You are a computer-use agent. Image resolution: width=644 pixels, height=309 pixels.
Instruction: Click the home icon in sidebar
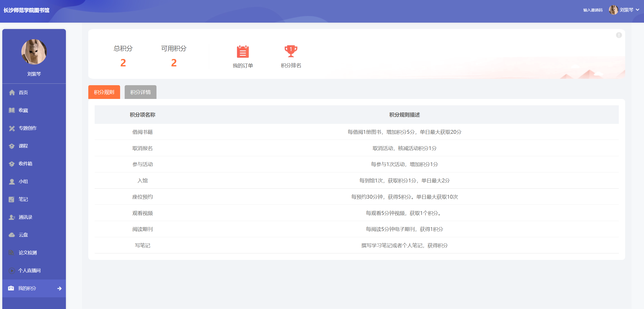point(12,93)
